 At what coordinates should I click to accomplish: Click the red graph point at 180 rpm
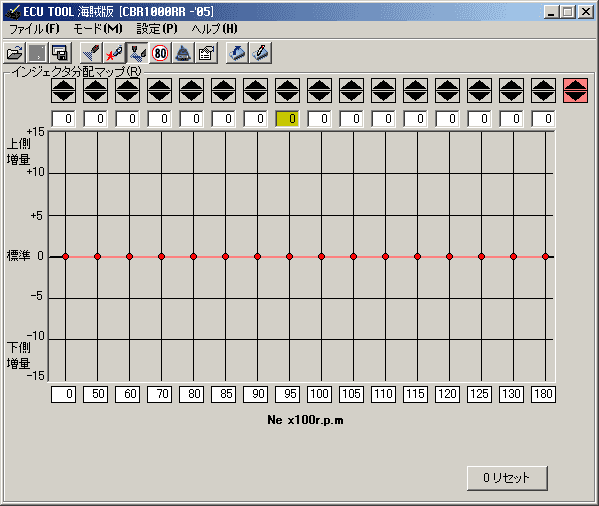pyautogui.click(x=546, y=257)
